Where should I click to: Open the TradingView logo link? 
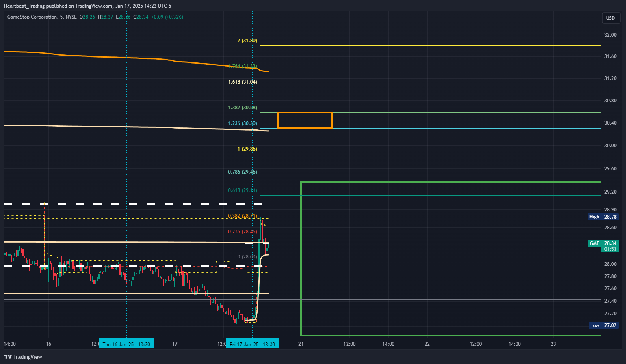[23, 357]
